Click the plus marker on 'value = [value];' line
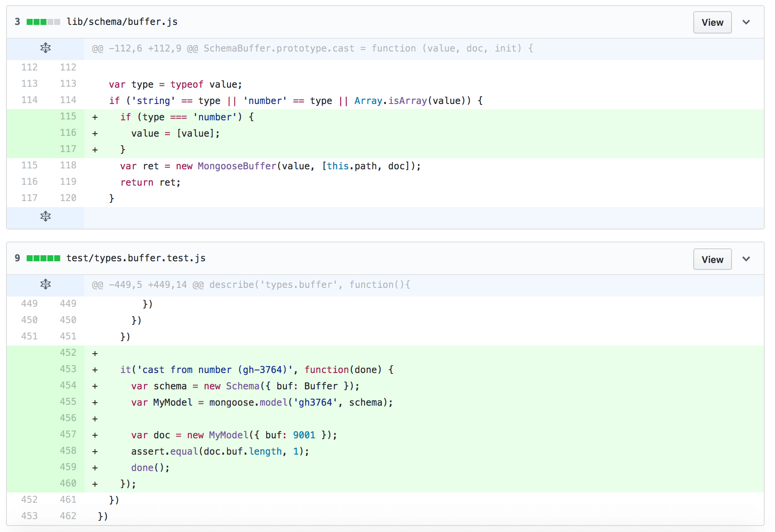 point(95,134)
